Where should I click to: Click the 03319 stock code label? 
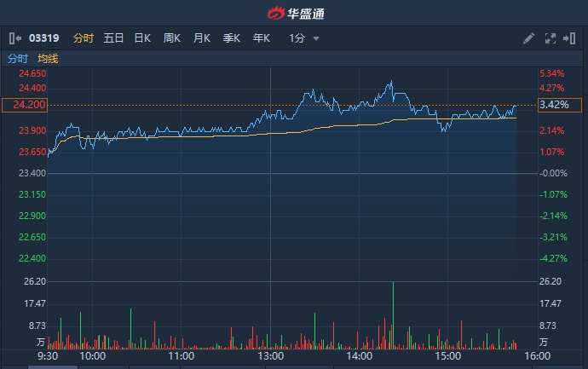click(x=44, y=38)
